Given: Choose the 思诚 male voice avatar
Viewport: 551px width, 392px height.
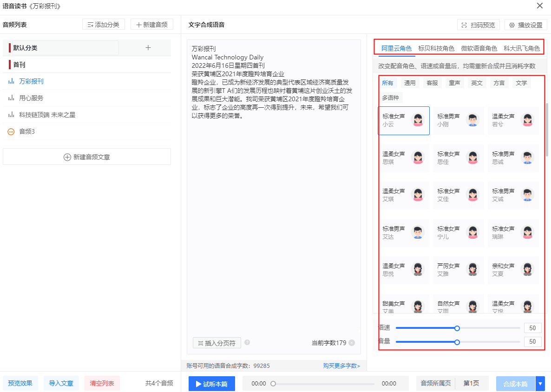Looking at the screenshot, I should pyautogui.click(x=527, y=158).
